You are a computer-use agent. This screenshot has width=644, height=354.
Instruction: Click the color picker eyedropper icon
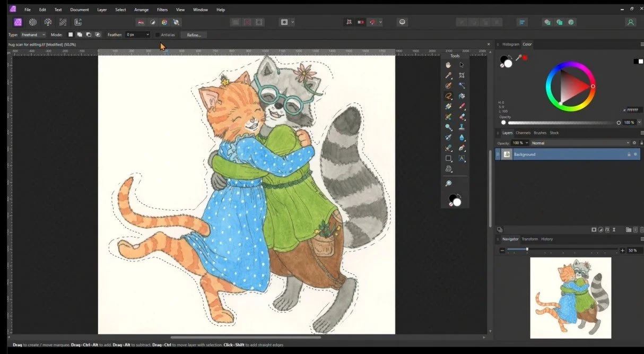518,58
